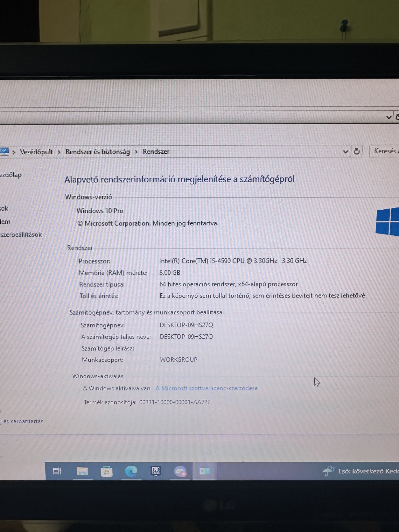The image size is (399, 532).
Task: Launch Microsoft Store from the taskbar
Action: (x=107, y=471)
